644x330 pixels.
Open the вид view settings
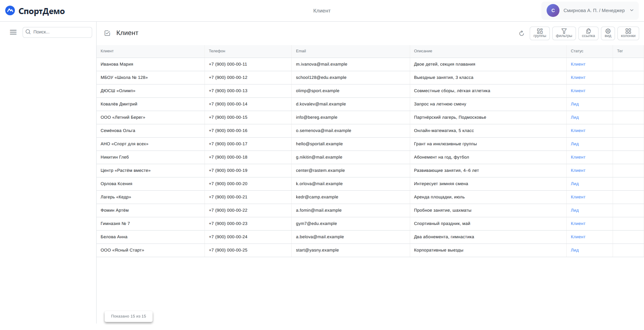click(608, 33)
